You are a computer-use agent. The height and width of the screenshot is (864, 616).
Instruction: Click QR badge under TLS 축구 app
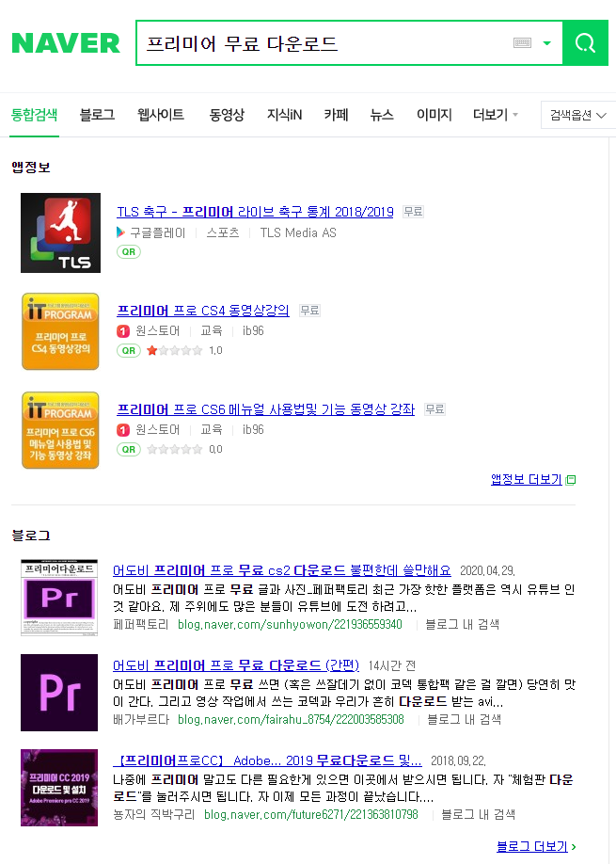(x=128, y=252)
